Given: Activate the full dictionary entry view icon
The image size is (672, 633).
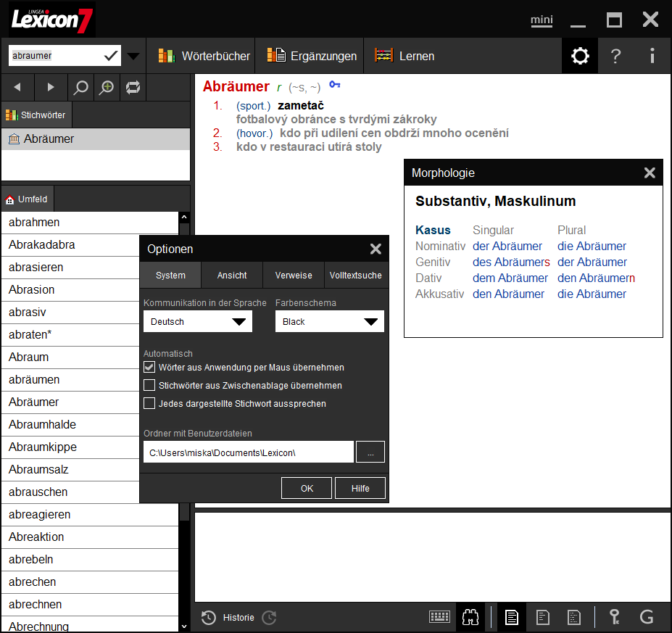Looking at the screenshot, I should tap(511, 617).
